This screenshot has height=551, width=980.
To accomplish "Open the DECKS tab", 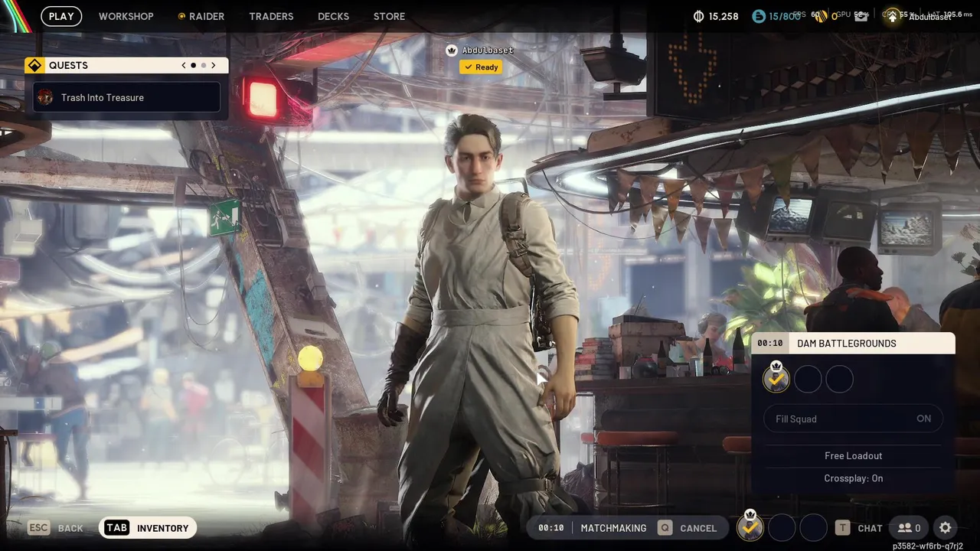I will pyautogui.click(x=333, y=16).
